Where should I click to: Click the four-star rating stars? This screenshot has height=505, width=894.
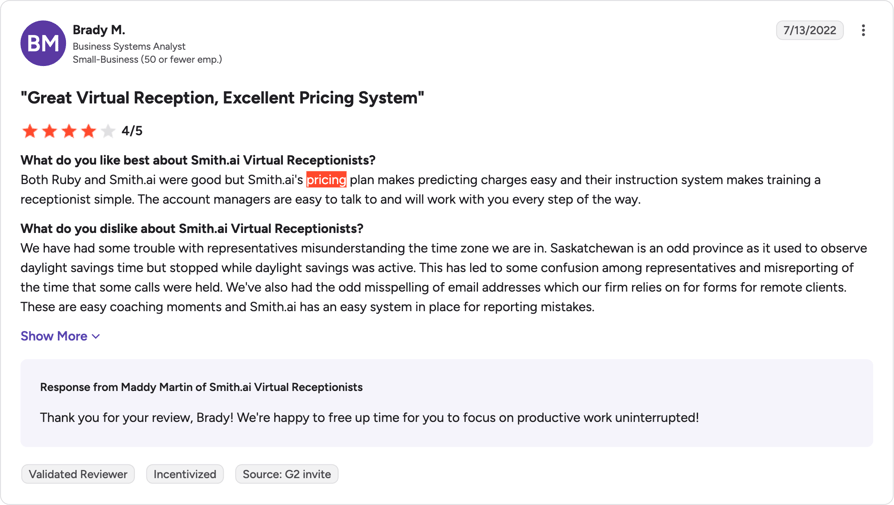coord(68,131)
